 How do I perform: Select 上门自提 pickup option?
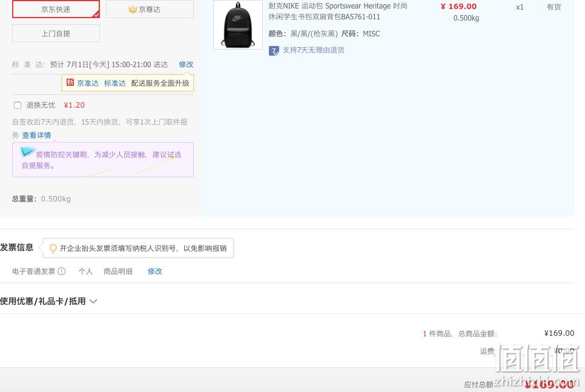tap(56, 33)
